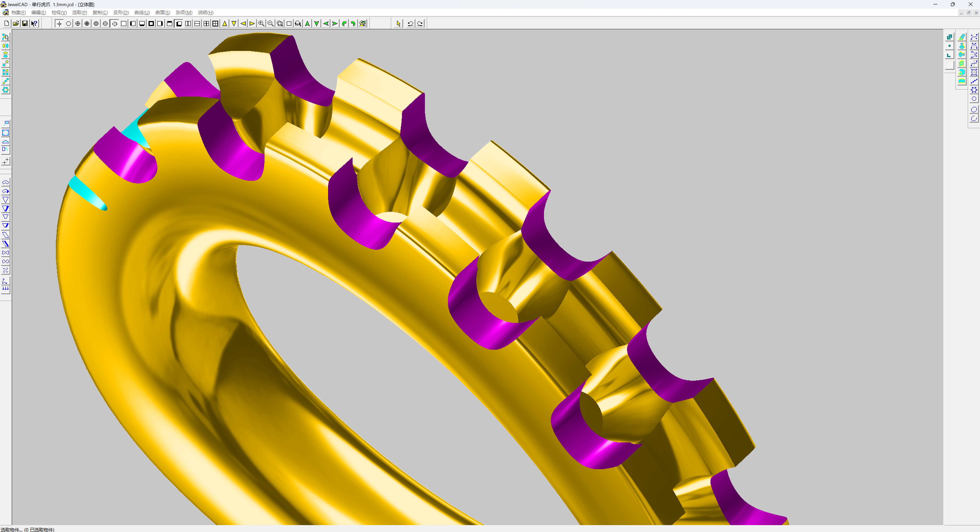This screenshot has width=980, height=532.
Task: Click the green up triangle rotate icon
Action: [307, 24]
